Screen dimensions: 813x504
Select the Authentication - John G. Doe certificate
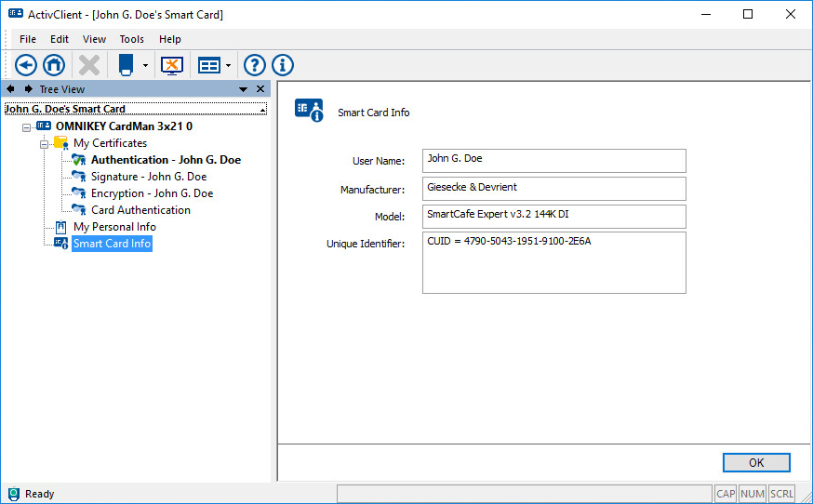point(165,160)
